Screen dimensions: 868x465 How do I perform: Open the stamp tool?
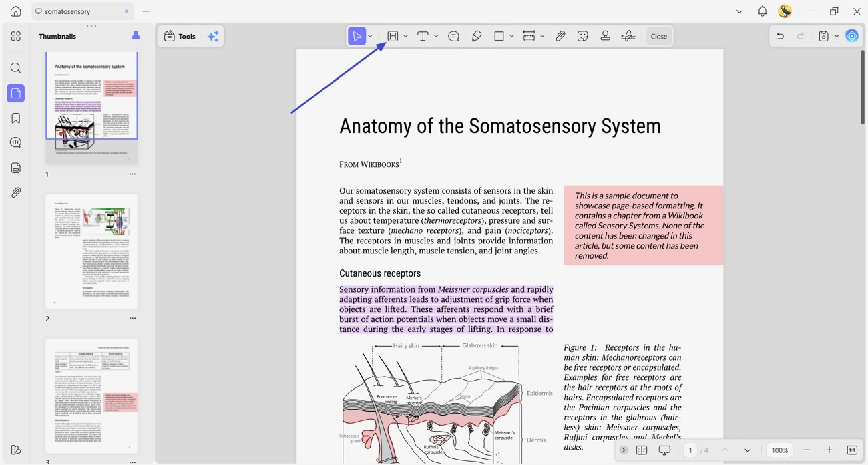605,37
